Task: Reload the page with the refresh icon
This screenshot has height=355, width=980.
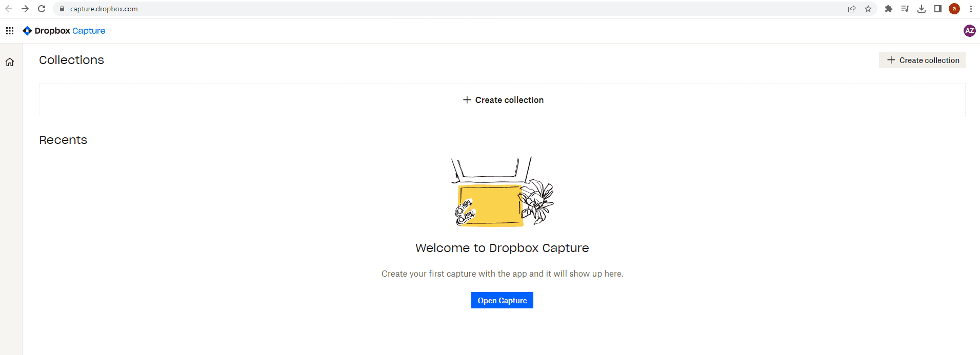Action: [x=42, y=9]
